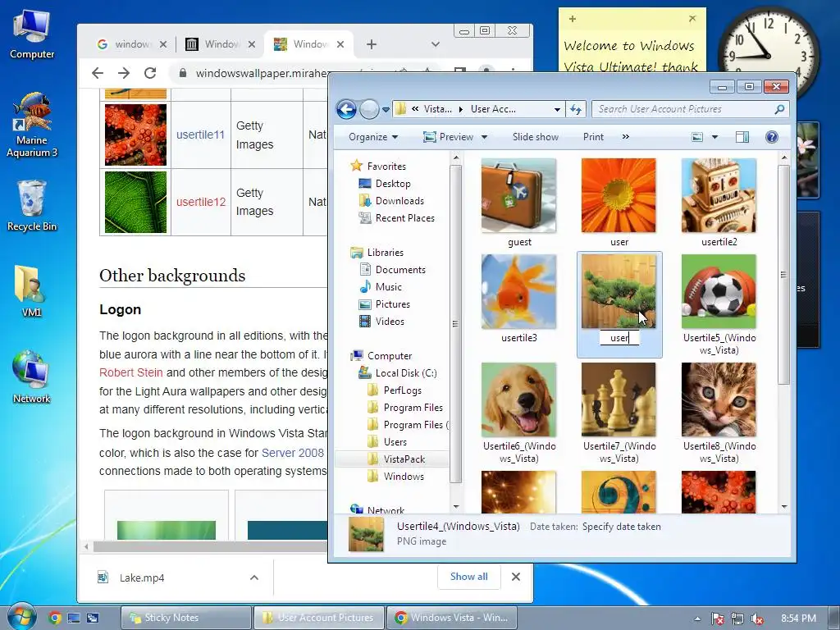Click the Chrome back arrow
The height and width of the screenshot is (630, 840).
98,73
